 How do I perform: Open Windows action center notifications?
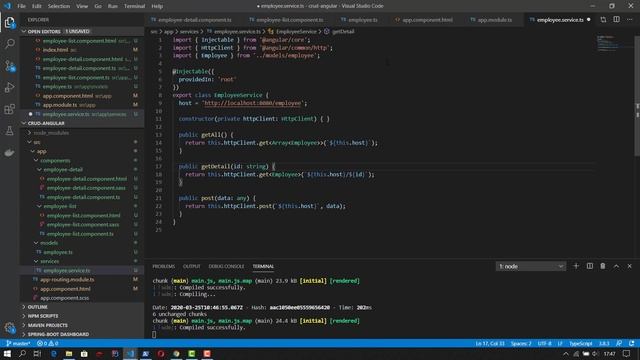(627, 353)
